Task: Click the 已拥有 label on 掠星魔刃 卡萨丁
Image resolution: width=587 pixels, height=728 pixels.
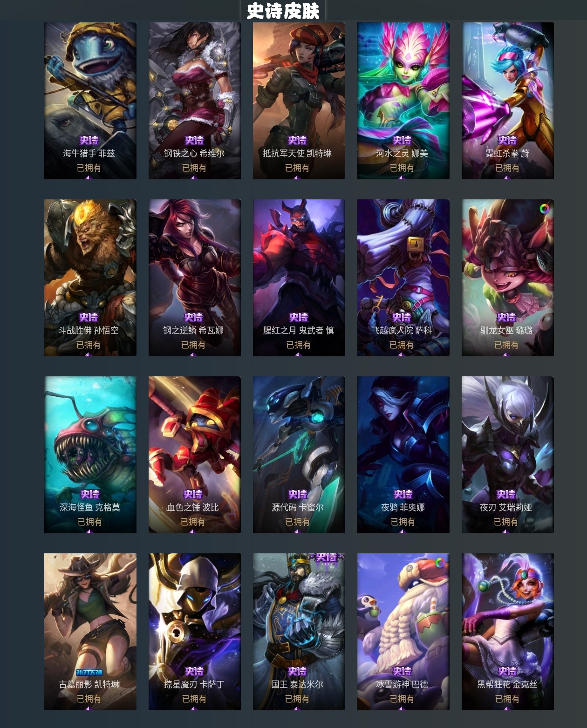Action: [194, 699]
